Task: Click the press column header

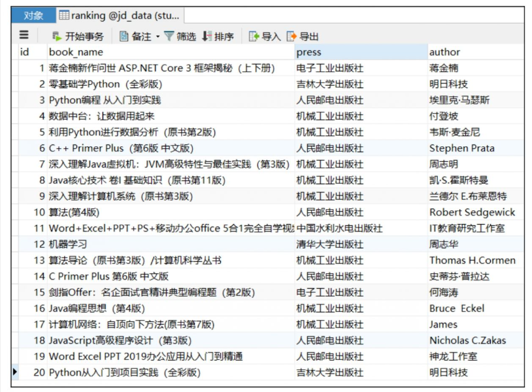Action: tap(361, 52)
